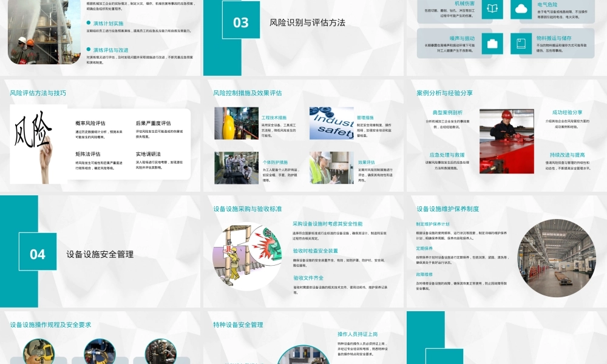Click the label 噪声与振动

tap(462, 38)
